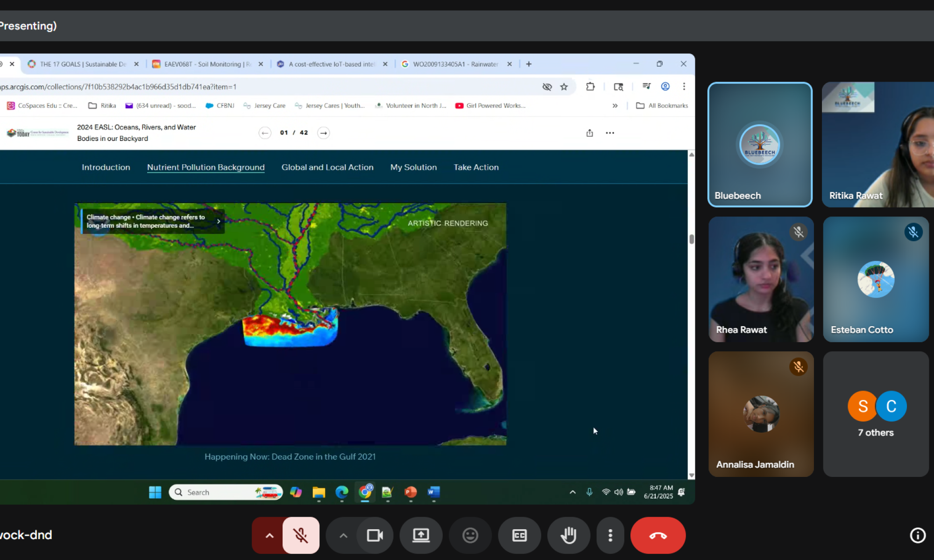Click the present screen button

[421, 535]
